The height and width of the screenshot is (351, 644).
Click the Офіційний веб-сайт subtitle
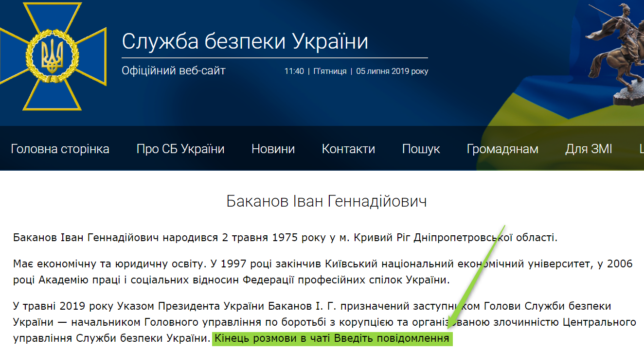click(x=174, y=71)
